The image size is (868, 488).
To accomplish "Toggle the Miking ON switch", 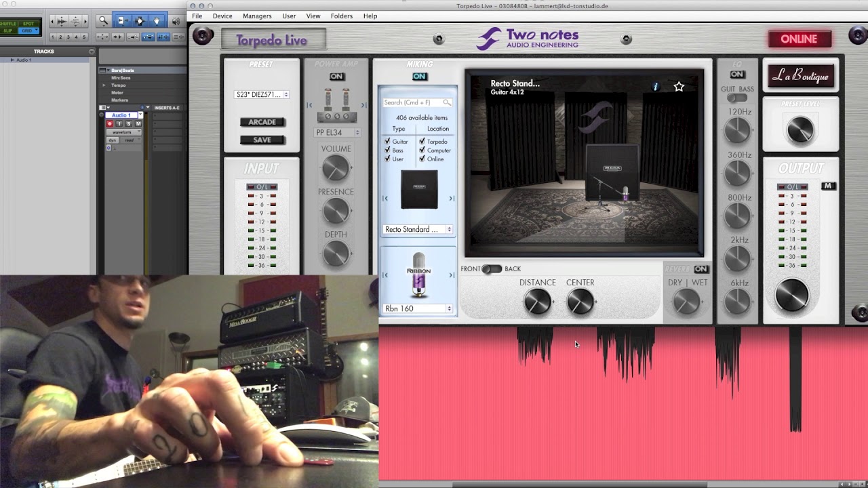I will [x=420, y=77].
